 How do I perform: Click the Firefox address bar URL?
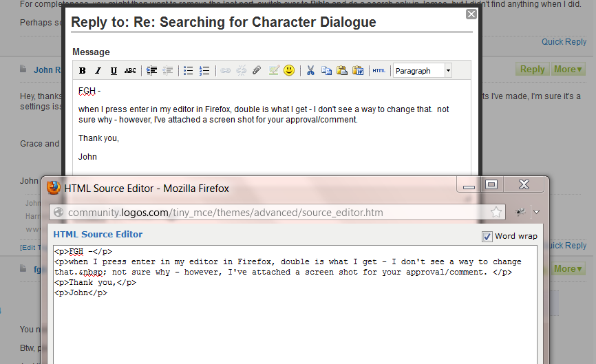226,213
